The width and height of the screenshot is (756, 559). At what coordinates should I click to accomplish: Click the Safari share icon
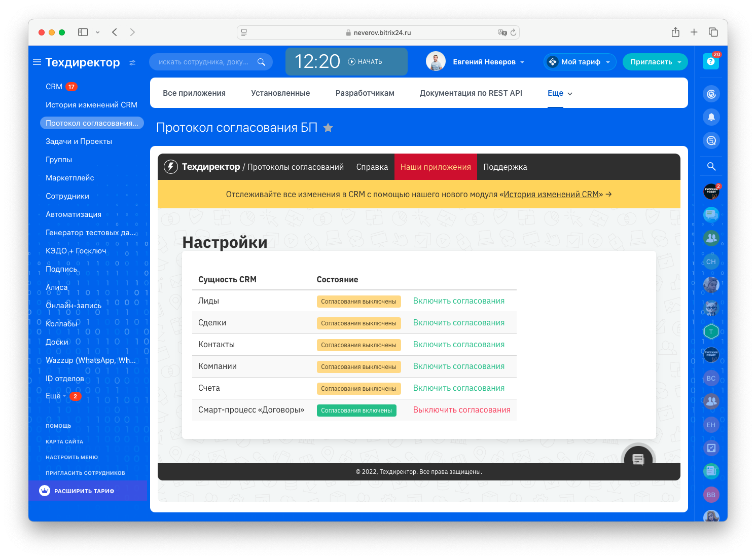tap(675, 32)
